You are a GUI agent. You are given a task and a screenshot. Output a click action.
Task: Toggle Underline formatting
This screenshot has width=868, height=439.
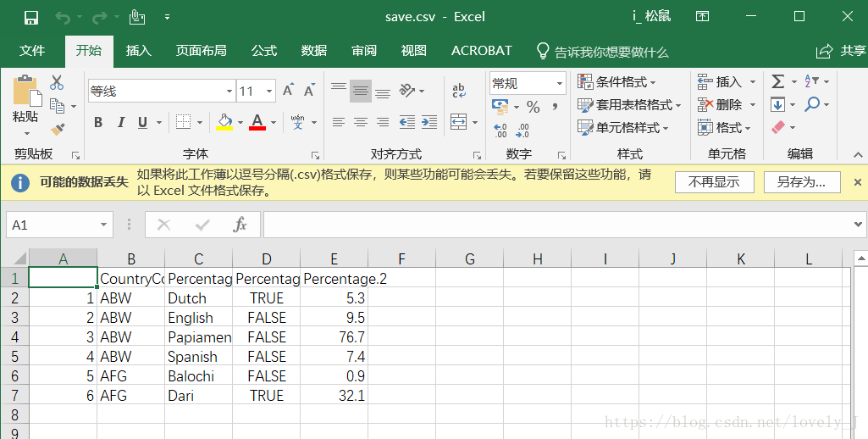142,123
